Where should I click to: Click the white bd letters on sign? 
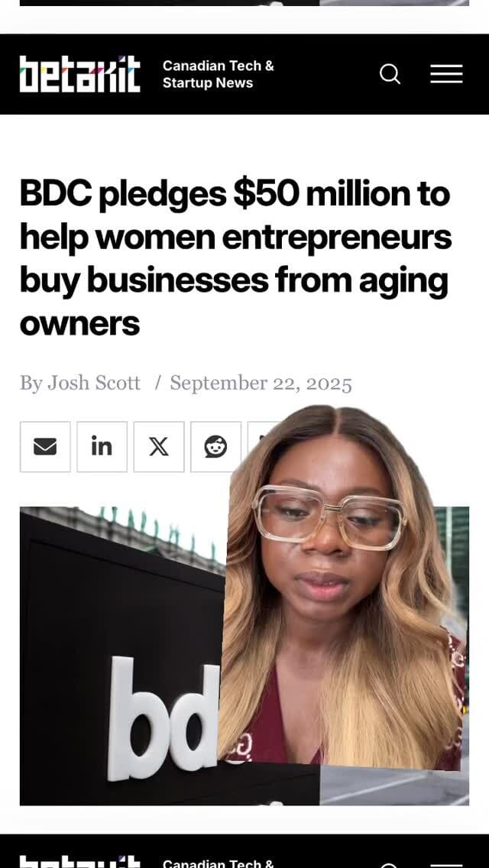coord(164,717)
